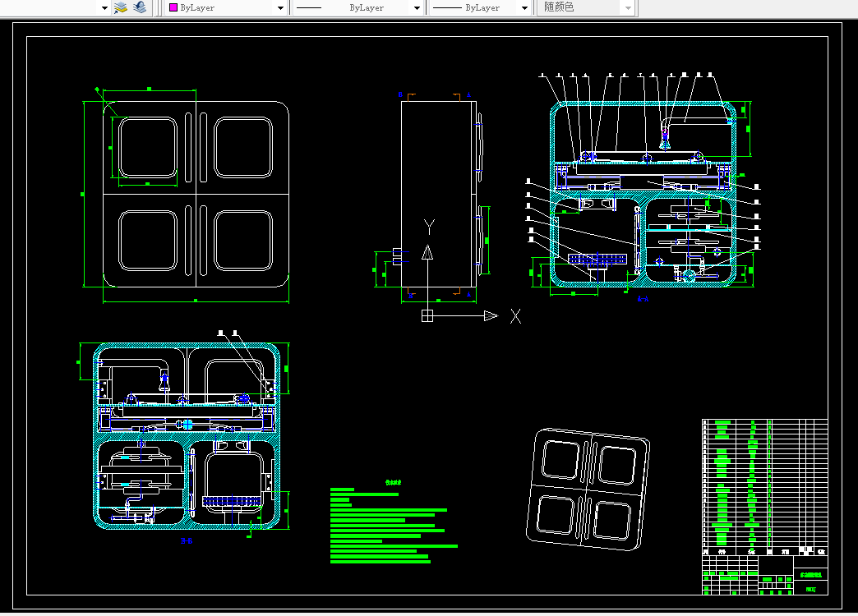Screen dimensions: 858x616
Task: Select the green technical requirements text block
Action: pos(394,522)
